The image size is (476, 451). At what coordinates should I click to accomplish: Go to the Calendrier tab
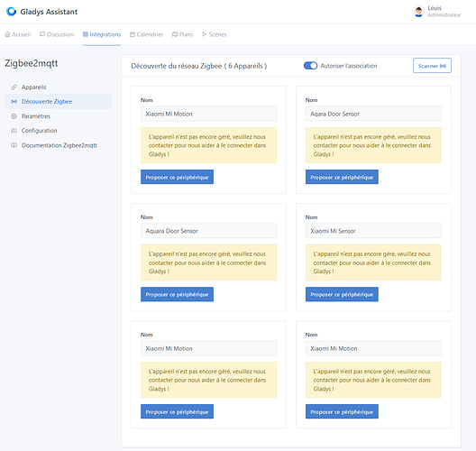pyautogui.click(x=146, y=34)
